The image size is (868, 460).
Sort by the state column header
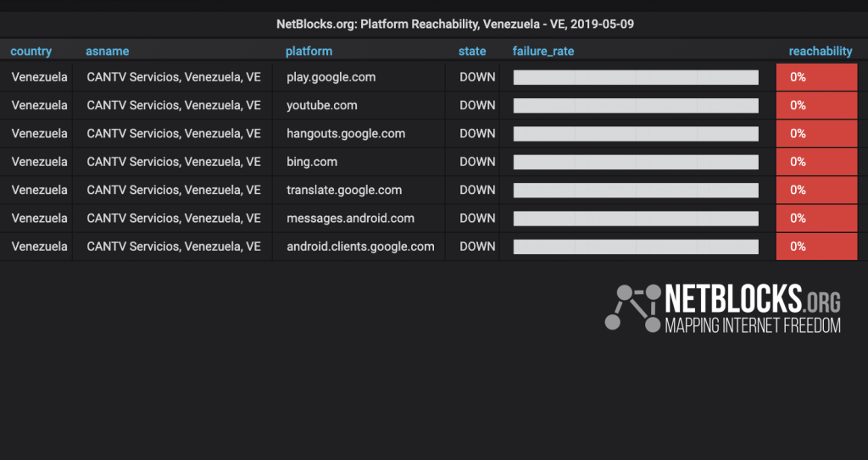click(472, 51)
